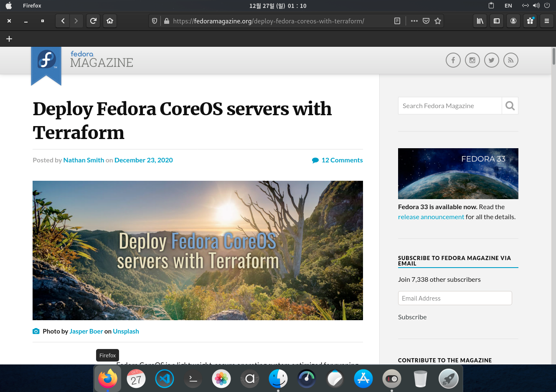Open Launchpad rocket in dock

pos(449,379)
